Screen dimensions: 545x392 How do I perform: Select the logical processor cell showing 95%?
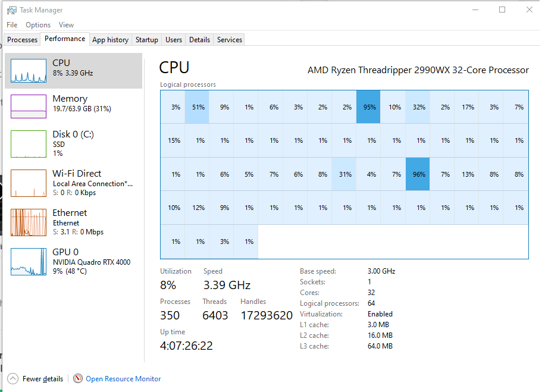368,107
